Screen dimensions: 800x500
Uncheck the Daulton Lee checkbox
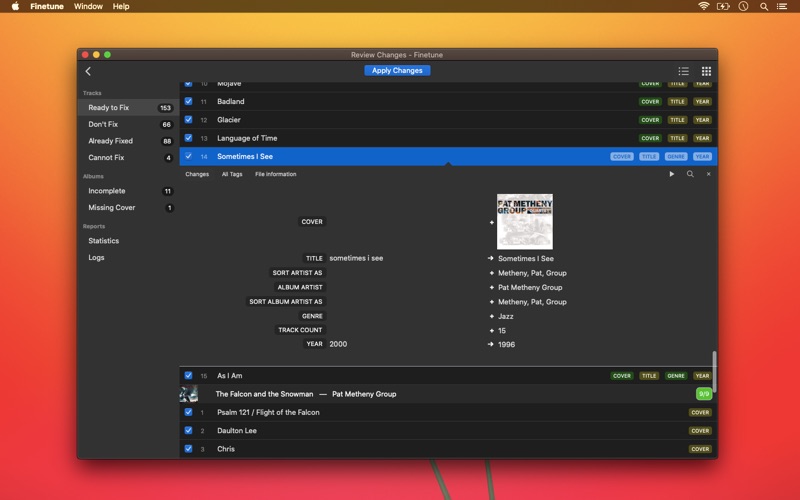(x=188, y=431)
